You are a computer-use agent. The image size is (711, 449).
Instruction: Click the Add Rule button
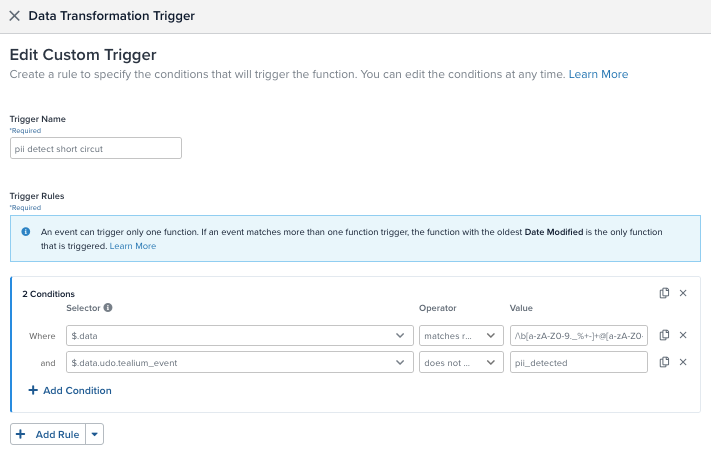[47, 435]
